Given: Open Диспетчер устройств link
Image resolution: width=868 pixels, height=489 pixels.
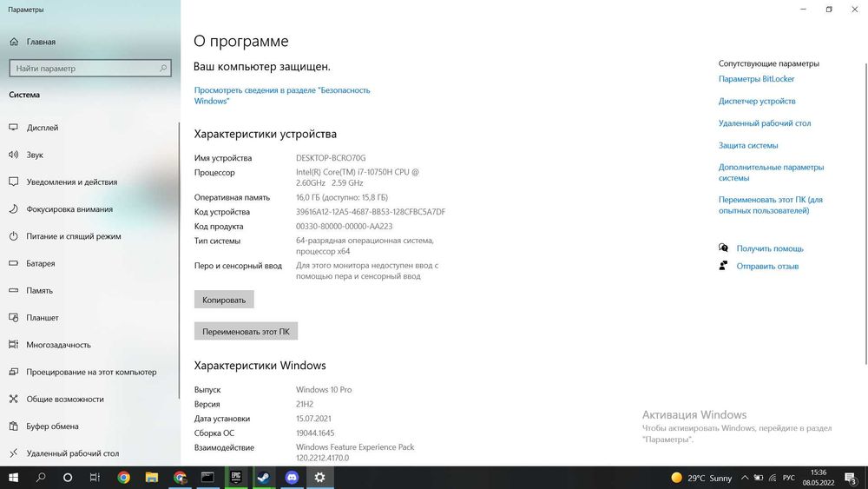Looking at the screenshot, I should (x=757, y=101).
